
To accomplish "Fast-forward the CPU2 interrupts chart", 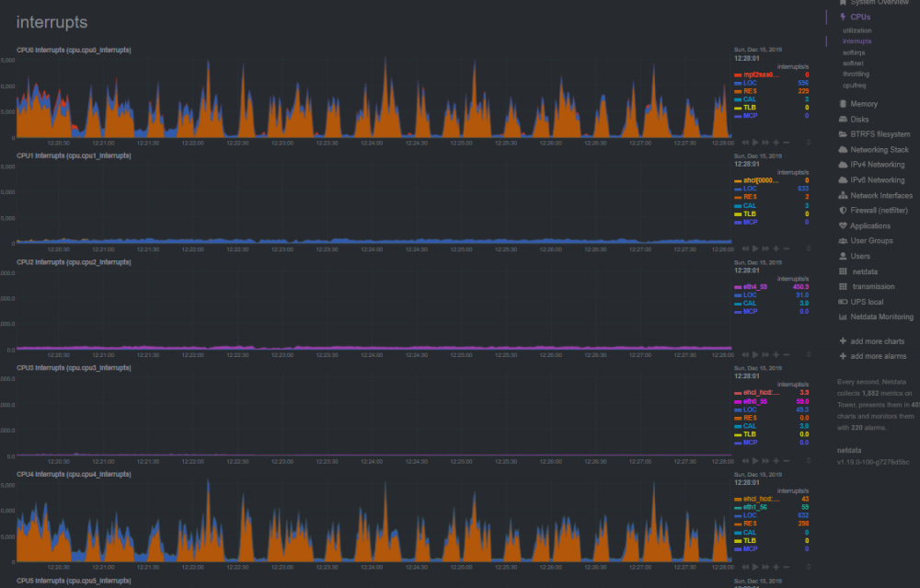I will tap(765, 354).
